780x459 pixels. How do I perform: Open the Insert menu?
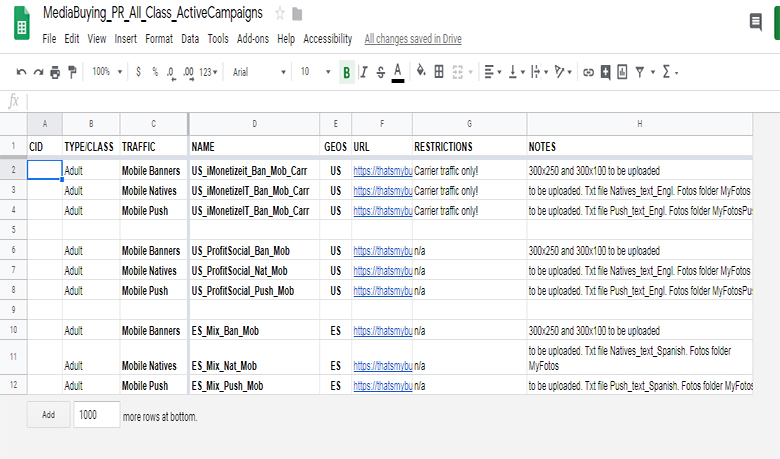coord(125,39)
